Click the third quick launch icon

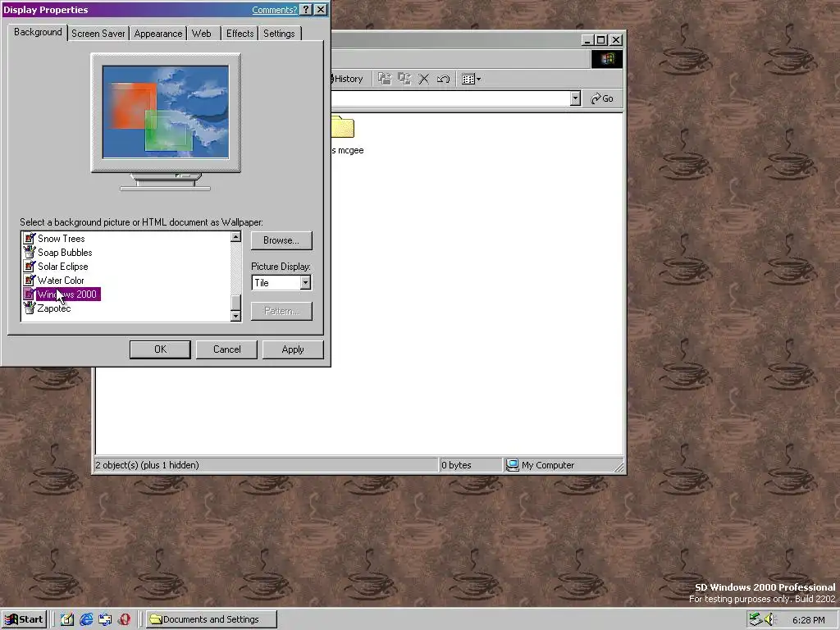pos(105,619)
